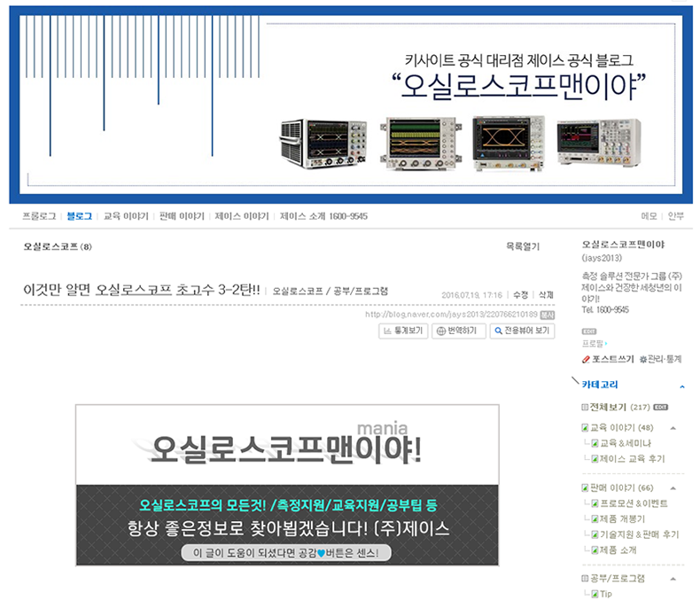700x600 pixels.
Task: Click the gear icon beside 관리·통계
Action: [x=643, y=359]
